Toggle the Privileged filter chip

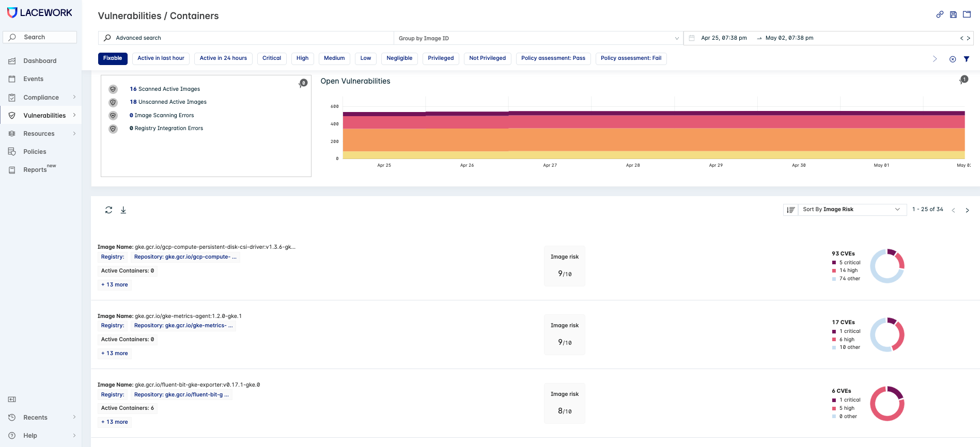(x=441, y=58)
